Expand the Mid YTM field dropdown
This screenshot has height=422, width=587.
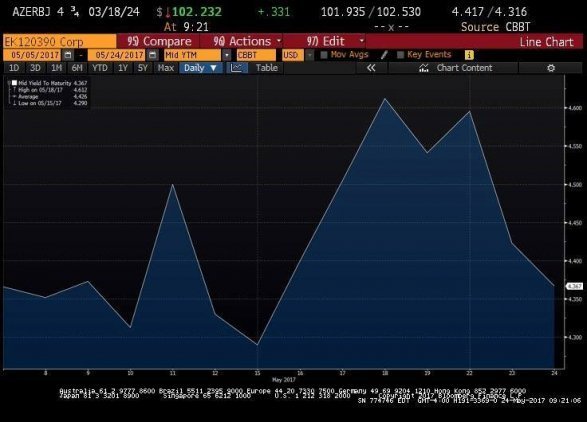tap(227, 55)
